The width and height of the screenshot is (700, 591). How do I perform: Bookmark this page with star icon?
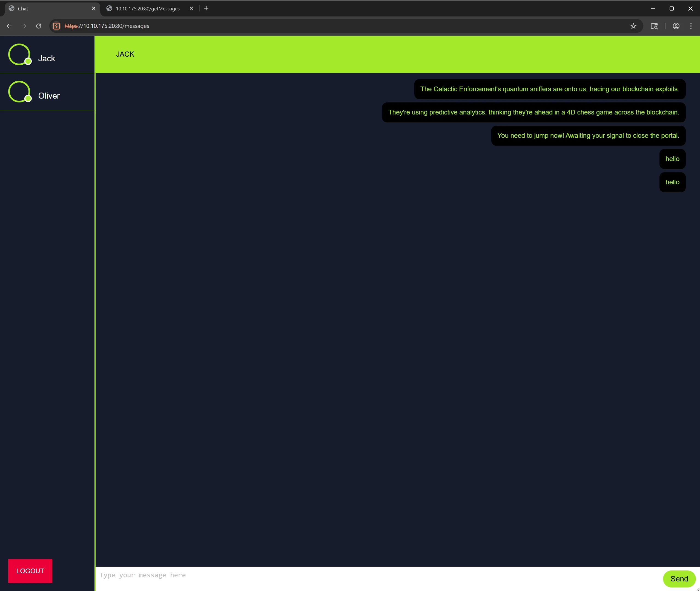point(633,26)
